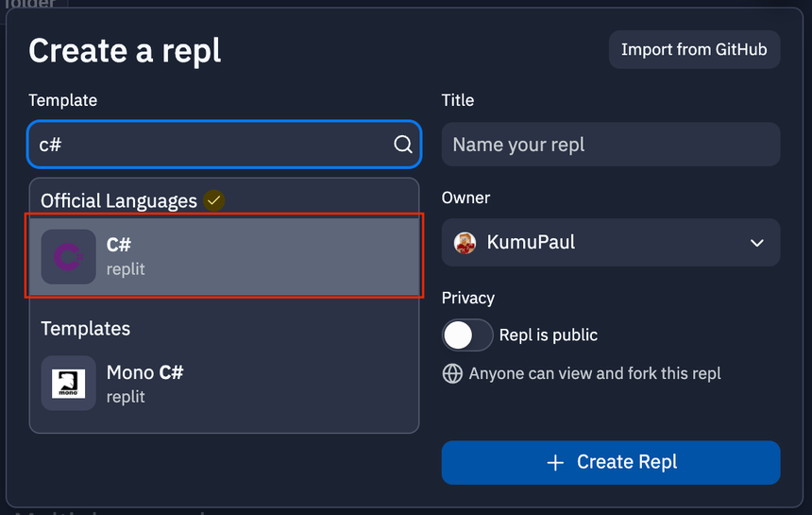Choose the Mono C# template entry
Image resolution: width=812 pixels, height=515 pixels.
point(224,383)
